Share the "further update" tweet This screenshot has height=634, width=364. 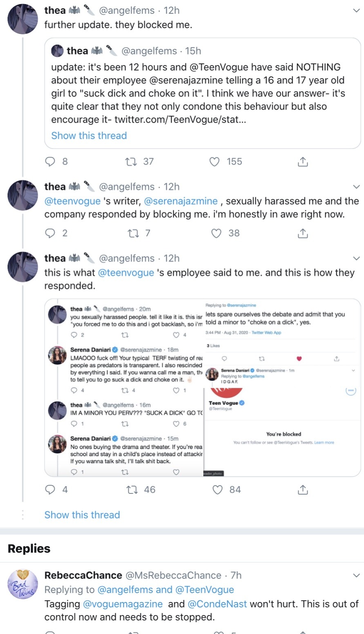pyautogui.click(x=302, y=162)
